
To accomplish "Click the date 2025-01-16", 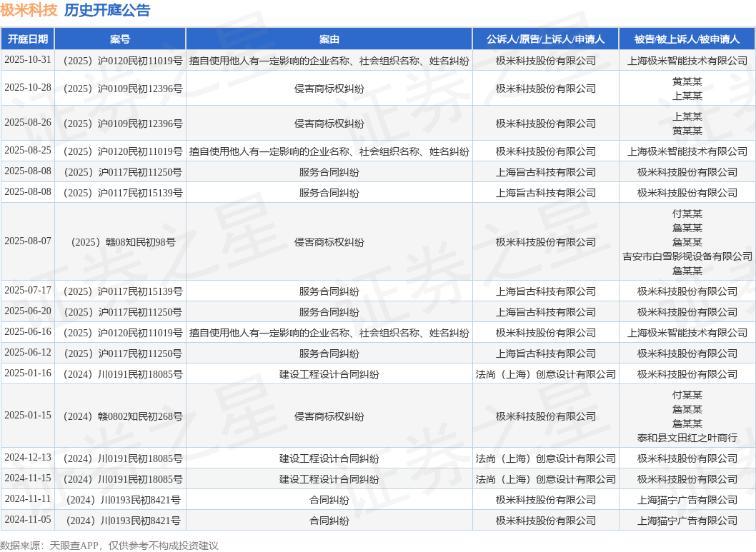I will click(27, 373).
